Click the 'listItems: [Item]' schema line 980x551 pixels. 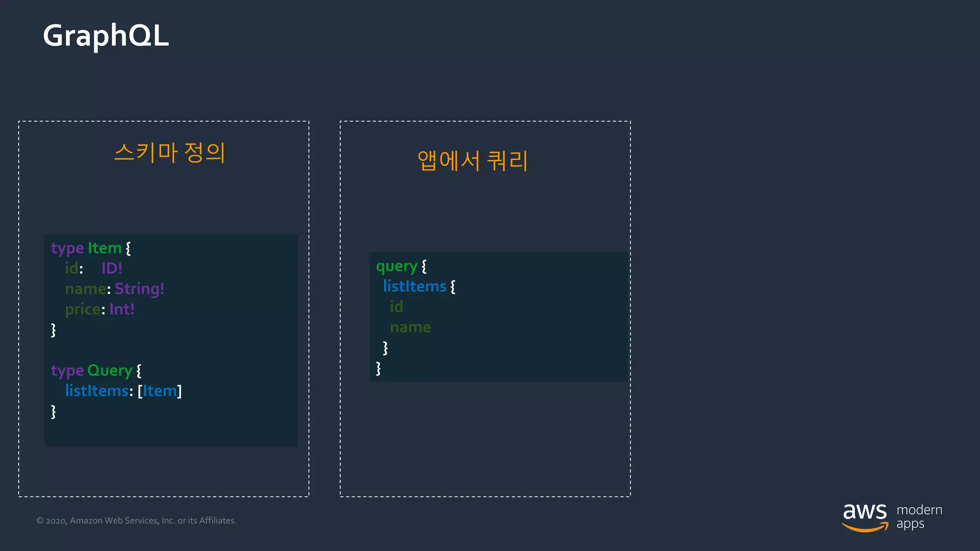[x=123, y=391]
